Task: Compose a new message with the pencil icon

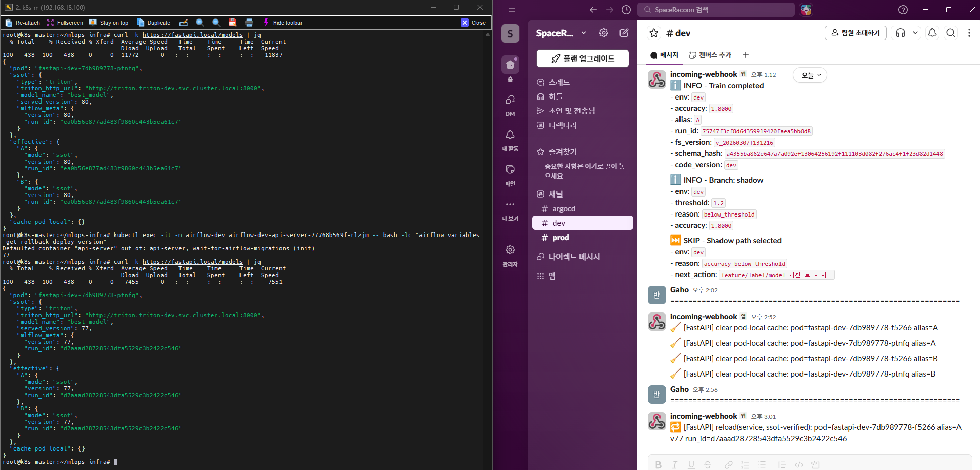Action: 624,32
